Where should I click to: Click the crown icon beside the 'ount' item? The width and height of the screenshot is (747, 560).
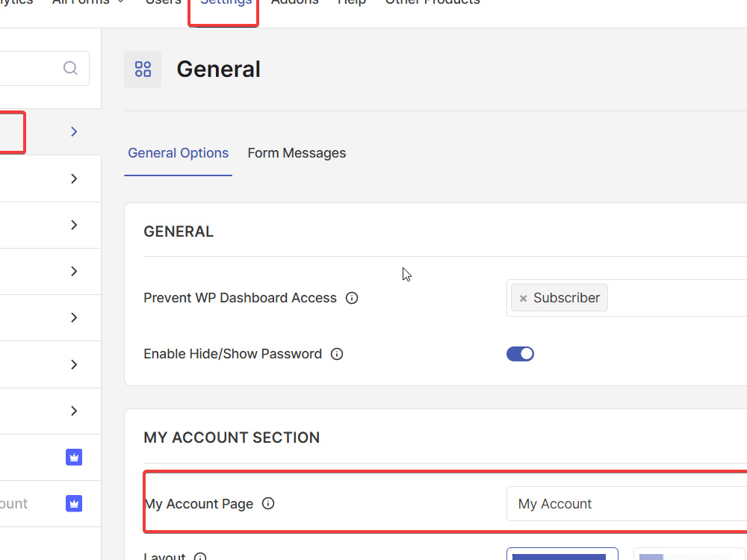74,503
